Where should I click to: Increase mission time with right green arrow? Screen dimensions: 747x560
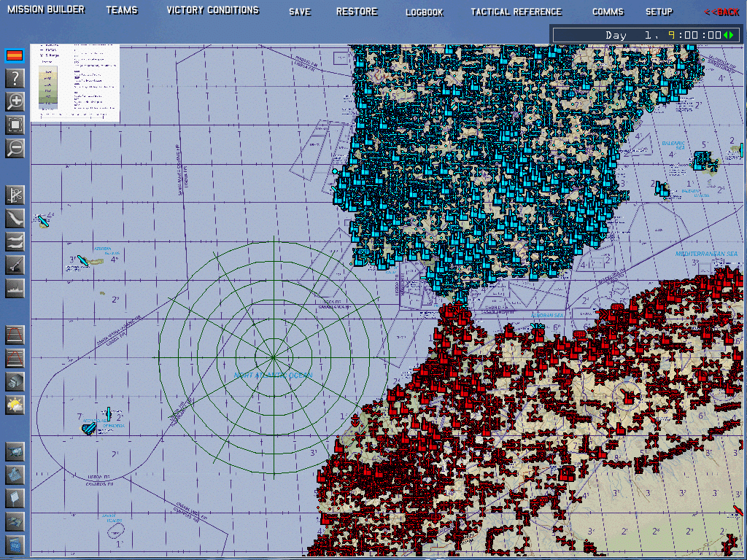tap(731, 35)
